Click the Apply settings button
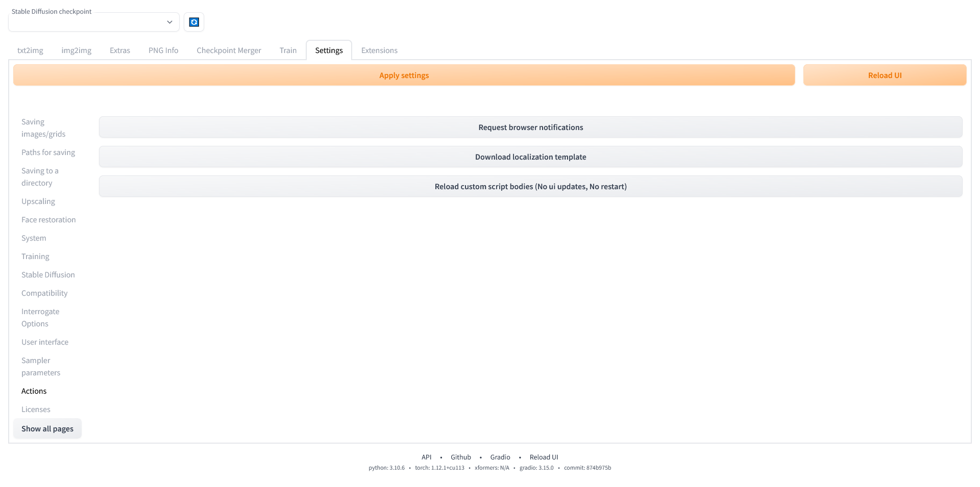 pyautogui.click(x=404, y=75)
